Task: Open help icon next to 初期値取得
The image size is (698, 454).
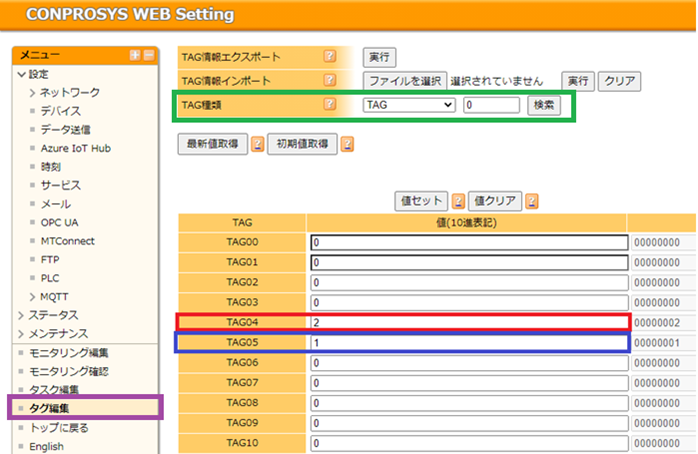Action: [x=347, y=144]
